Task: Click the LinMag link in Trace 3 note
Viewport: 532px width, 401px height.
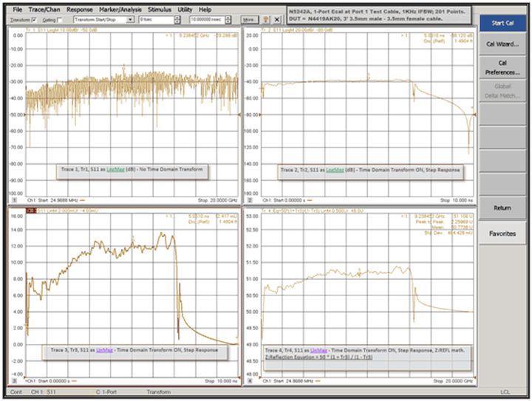Action: pos(104,350)
